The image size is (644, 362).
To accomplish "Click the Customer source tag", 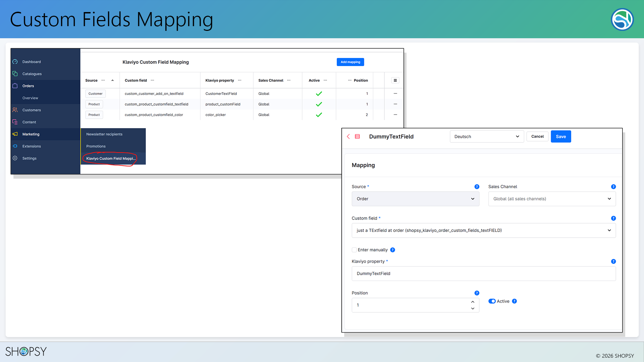I will [x=95, y=94].
